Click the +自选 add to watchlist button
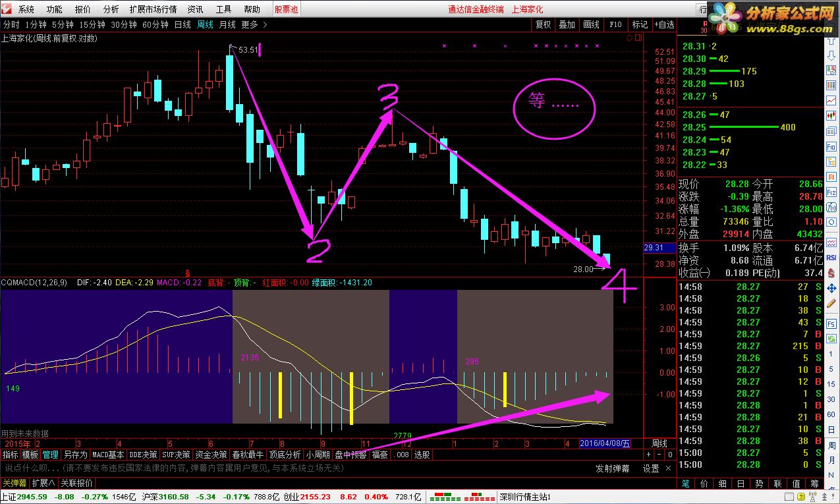This screenshot has width=840, height=504. click(x=664, y=24)
